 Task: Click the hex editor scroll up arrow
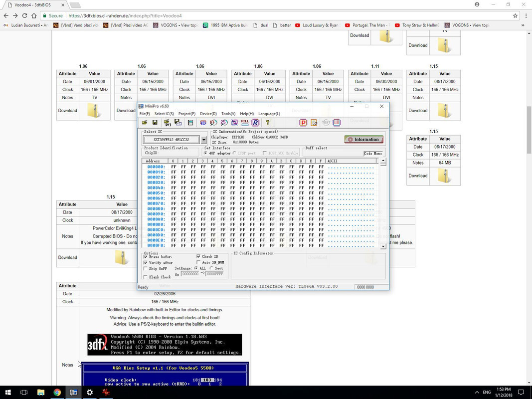[x=383, y=161]
